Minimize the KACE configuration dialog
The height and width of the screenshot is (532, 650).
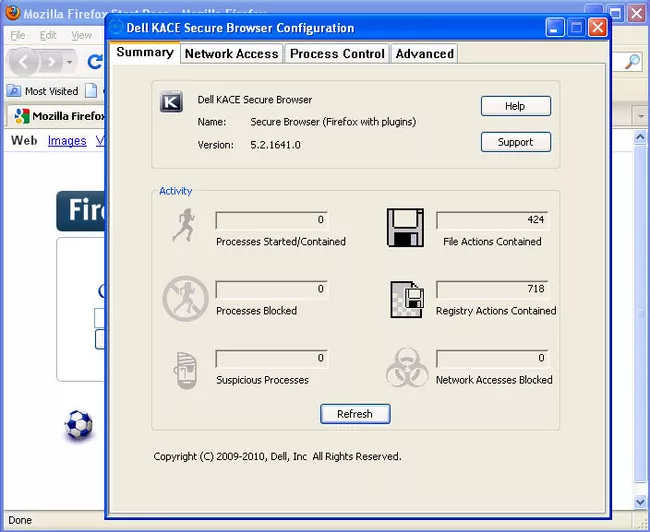(555, 28)
